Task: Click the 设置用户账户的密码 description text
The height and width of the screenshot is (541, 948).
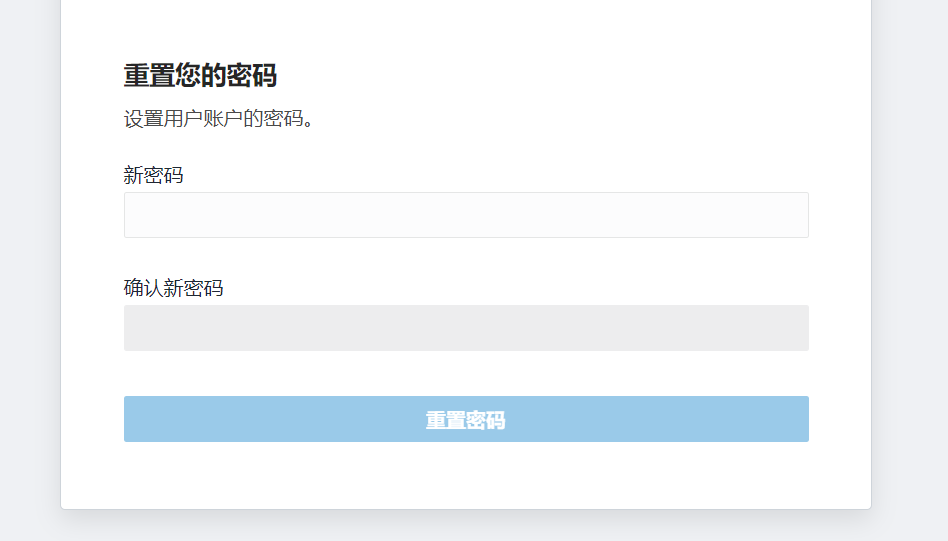Action: [219, 119]
